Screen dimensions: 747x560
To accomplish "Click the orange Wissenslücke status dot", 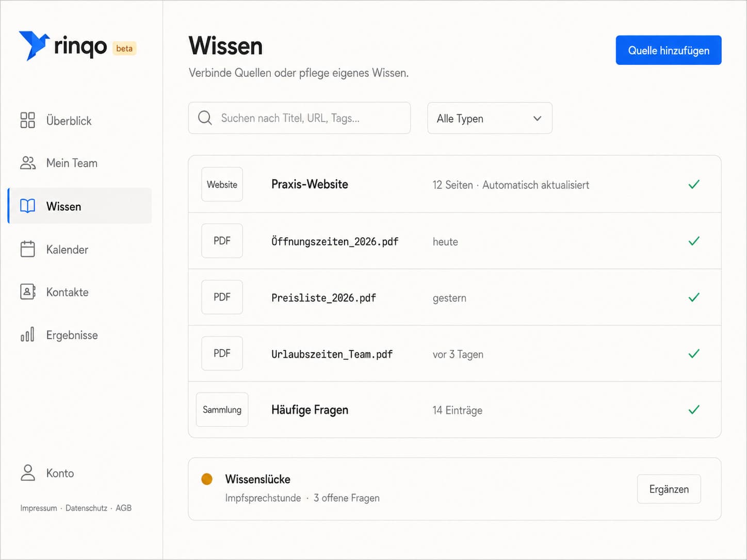I will coord(207,479).
